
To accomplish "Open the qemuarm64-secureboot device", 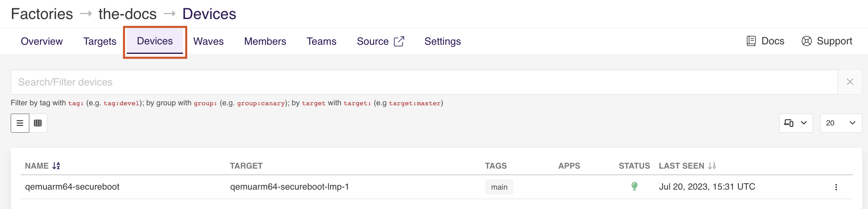I will (x=72, y=187).
